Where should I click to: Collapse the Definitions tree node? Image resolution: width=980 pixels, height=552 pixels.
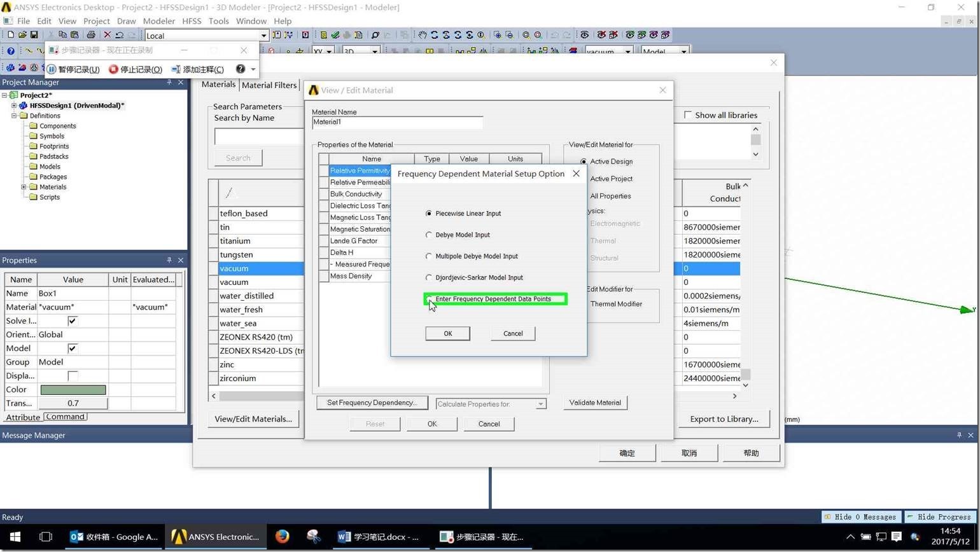point(13,116)
